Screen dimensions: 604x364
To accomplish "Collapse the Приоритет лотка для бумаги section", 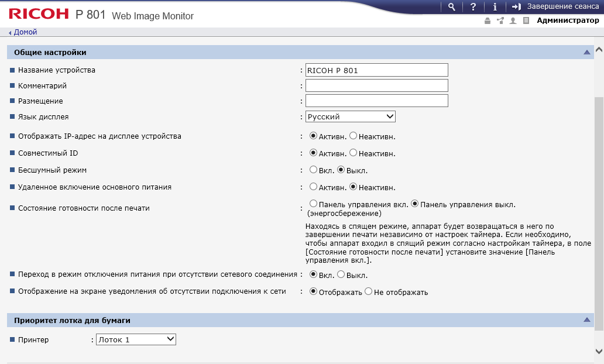I will (586, 320).
